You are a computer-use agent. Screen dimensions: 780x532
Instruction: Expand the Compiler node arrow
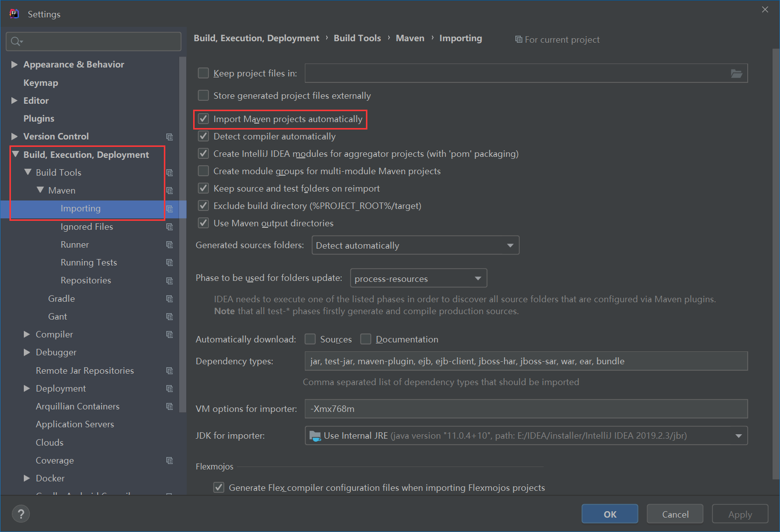pyautogui.click(x=27, y=334)
